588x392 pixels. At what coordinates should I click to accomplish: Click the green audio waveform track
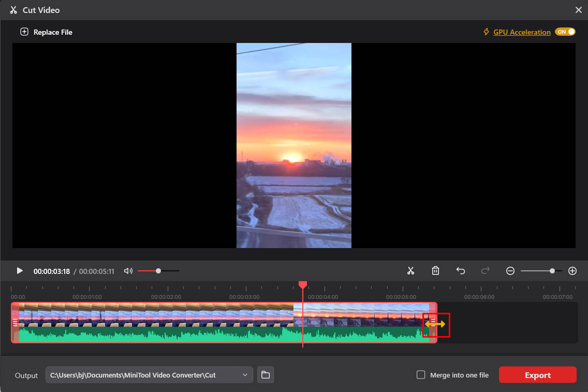click(x=224, y=334)
